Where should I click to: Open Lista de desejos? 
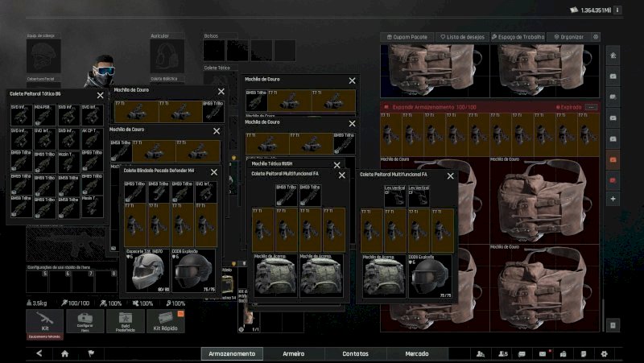(462, 37)
